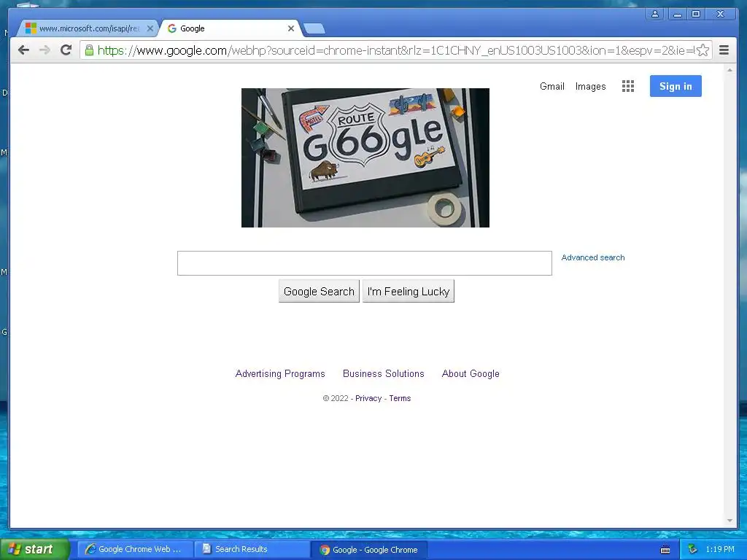Open the Route 66 Google doodle
Screen dimensions: 747x560
click(365, 157)
